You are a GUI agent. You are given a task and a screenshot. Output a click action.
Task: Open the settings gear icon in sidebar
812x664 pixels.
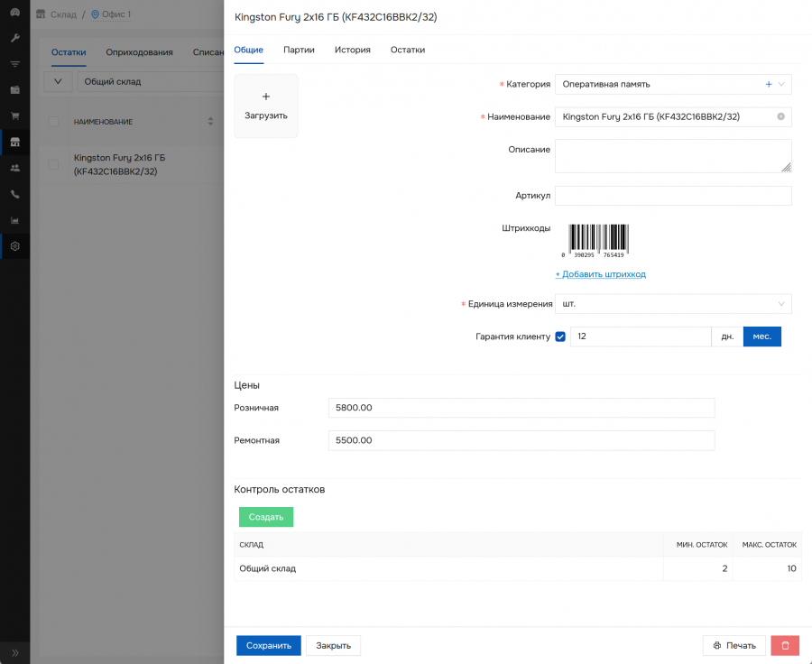coord(15,246)
